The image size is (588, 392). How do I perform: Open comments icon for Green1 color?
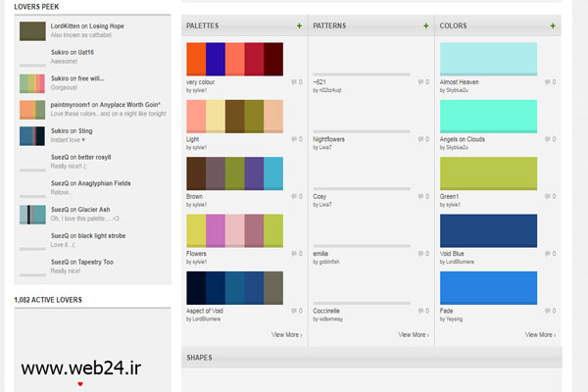click(548, 197)
